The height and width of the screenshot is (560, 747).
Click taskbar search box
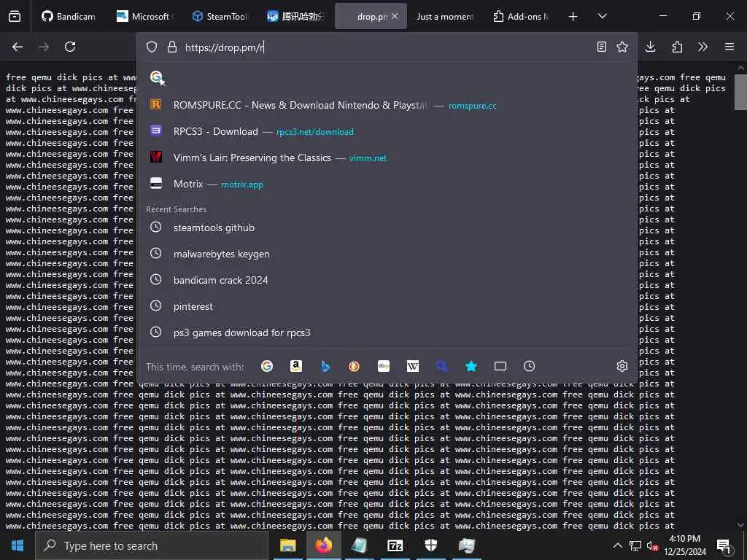click(152, 545)
